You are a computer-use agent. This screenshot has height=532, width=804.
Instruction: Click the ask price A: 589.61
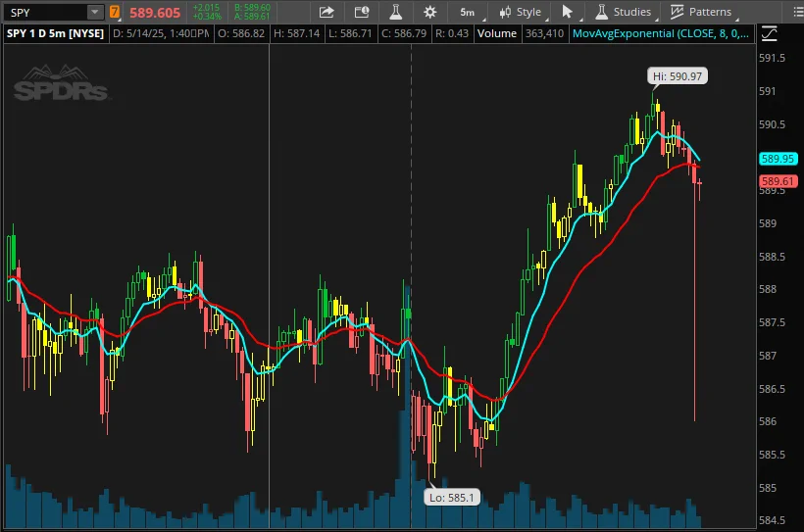point(252,17)
